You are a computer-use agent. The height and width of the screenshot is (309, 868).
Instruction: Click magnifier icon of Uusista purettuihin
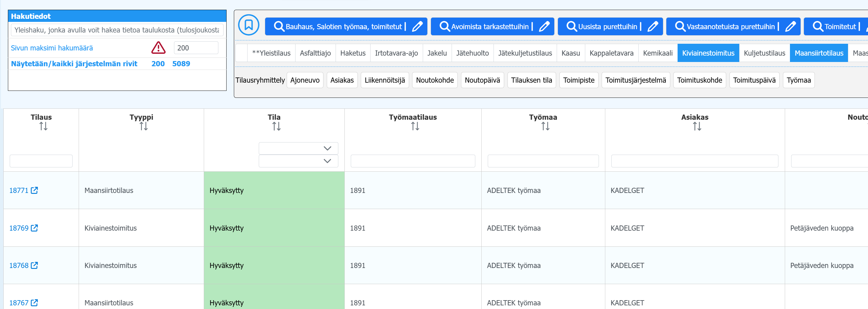[572, 26]
